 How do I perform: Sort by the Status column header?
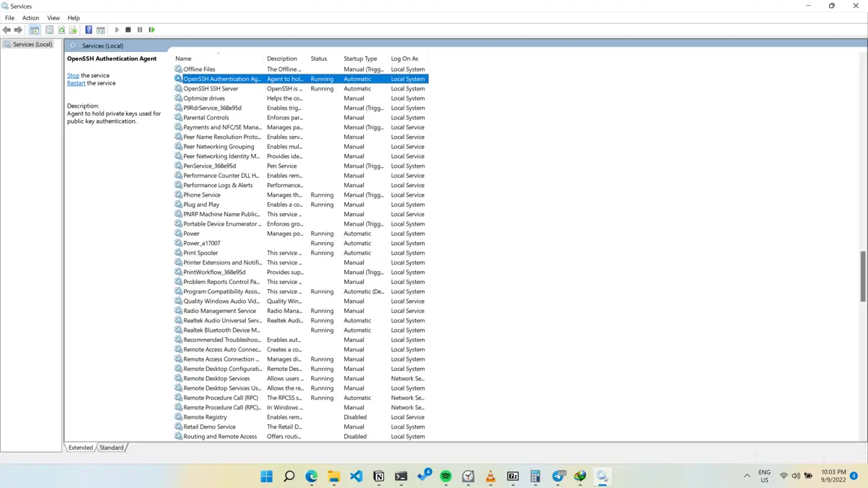point(325,59)
